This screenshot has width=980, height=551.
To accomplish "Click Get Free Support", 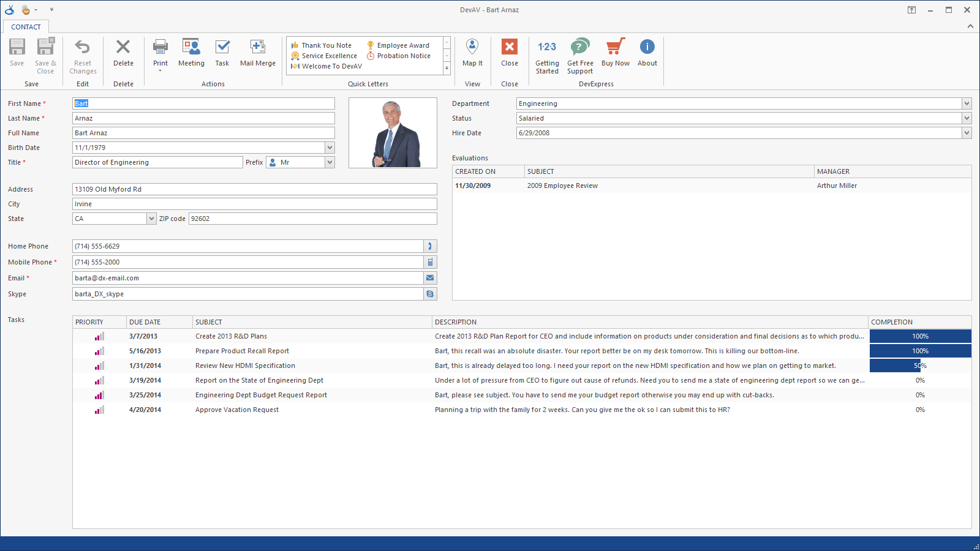I will (x=580, y=54).
